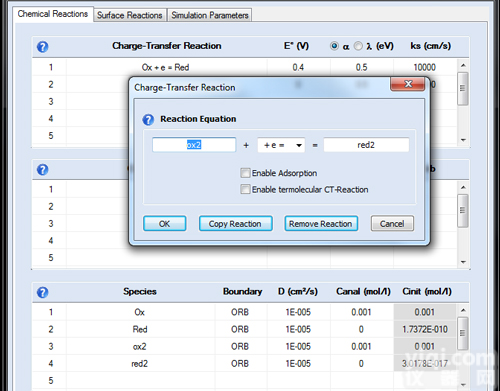Cancel the Charge-Transfer Reaction dialog
Image resolution: width=500 pixels, height=391 pixels.
click(392, 224)
